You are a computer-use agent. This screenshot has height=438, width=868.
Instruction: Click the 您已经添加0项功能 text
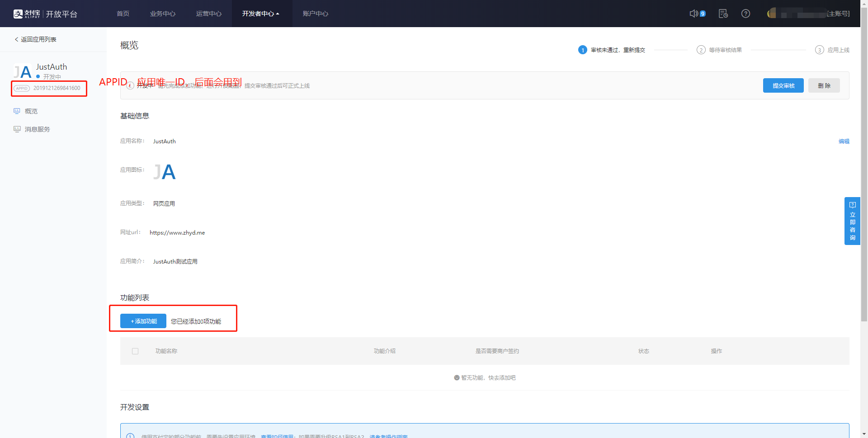point(196,321)
